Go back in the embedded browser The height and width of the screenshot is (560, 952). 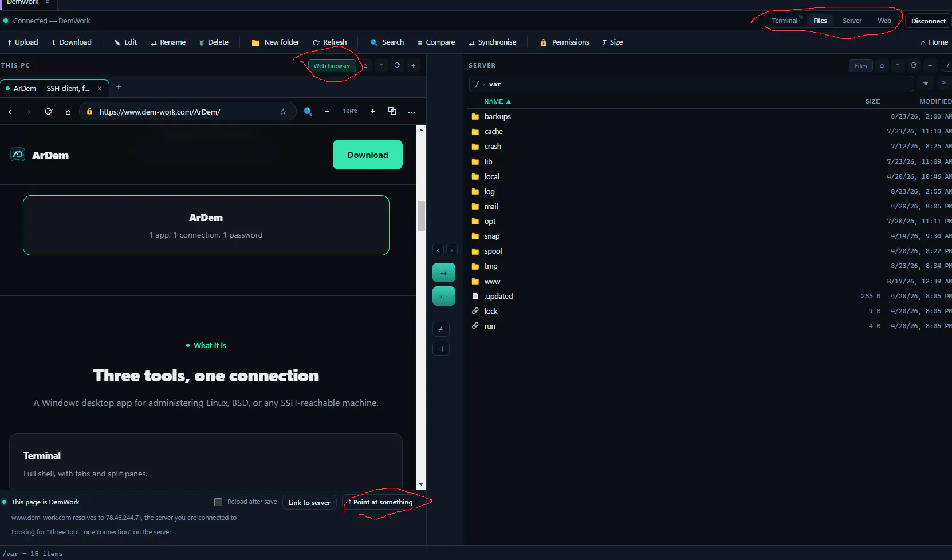pyautogui.click(x=10, y=112)
